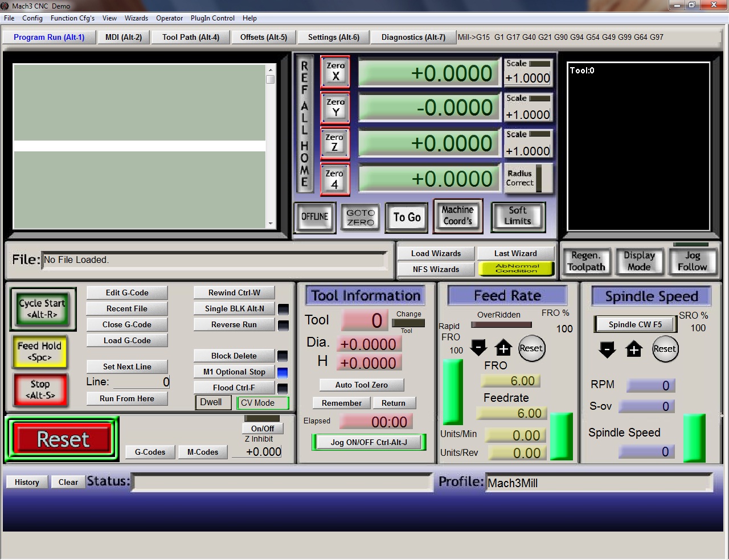Screen dimensions: 729x560
Task: Toggle the To Go display button
Action: coord(407,217)
